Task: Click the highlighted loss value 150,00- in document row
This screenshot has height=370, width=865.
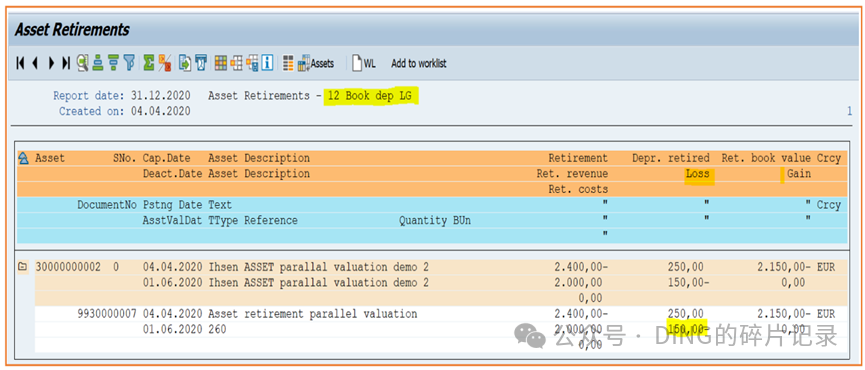Action: (688, 329)
